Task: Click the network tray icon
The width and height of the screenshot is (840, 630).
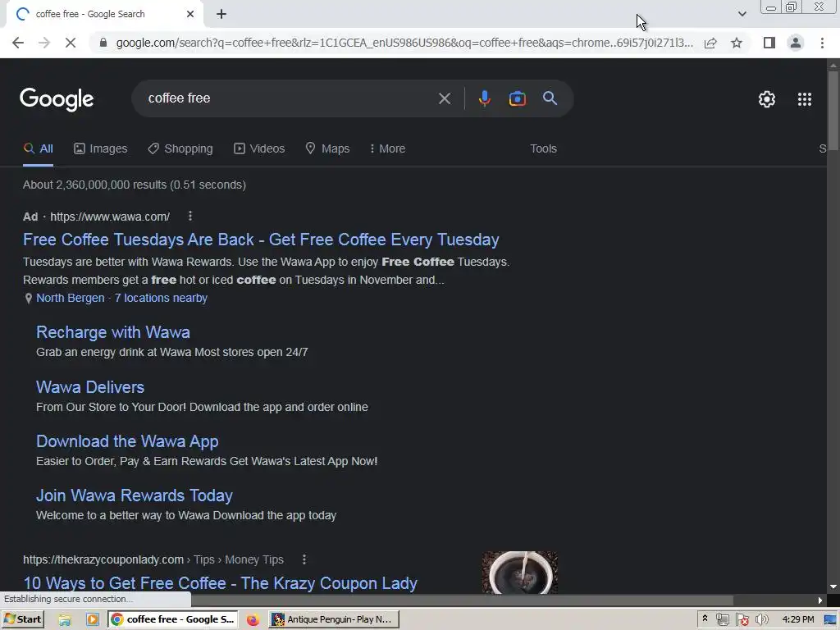Action: point(722,620)
